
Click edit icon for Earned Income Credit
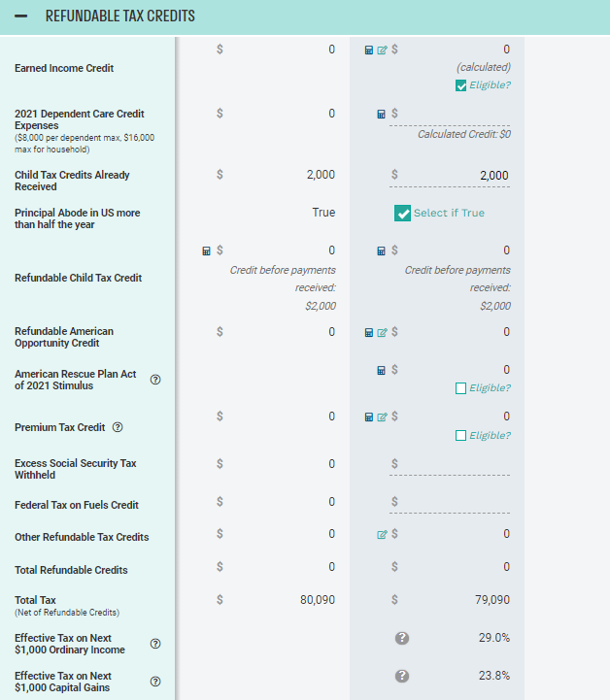pyautogui.click(x=382, y=50)
